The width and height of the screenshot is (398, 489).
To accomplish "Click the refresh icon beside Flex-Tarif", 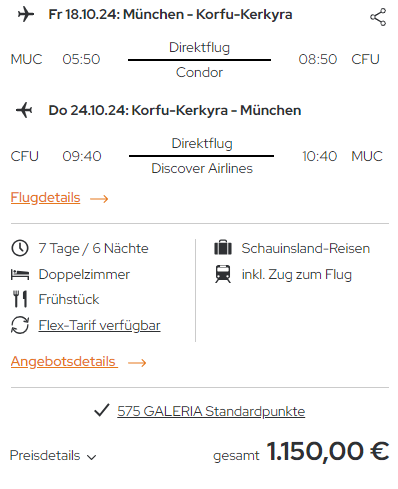I will tap(20, 325).
